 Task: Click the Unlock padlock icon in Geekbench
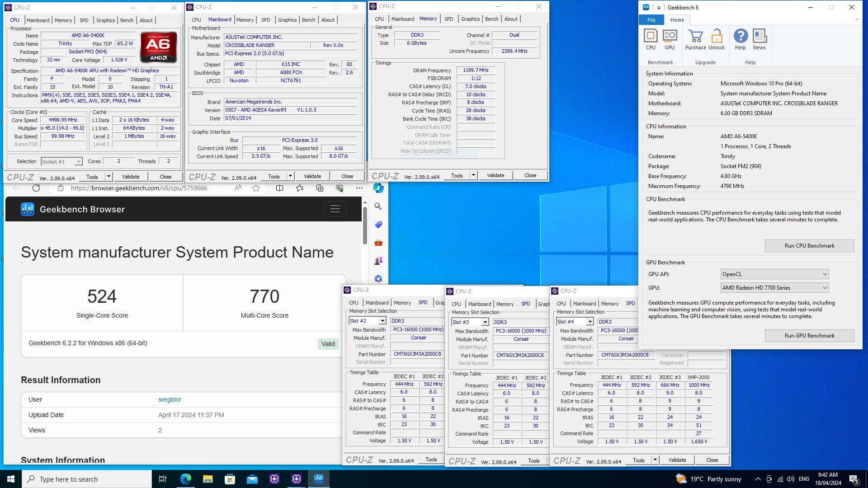point(717,39)
